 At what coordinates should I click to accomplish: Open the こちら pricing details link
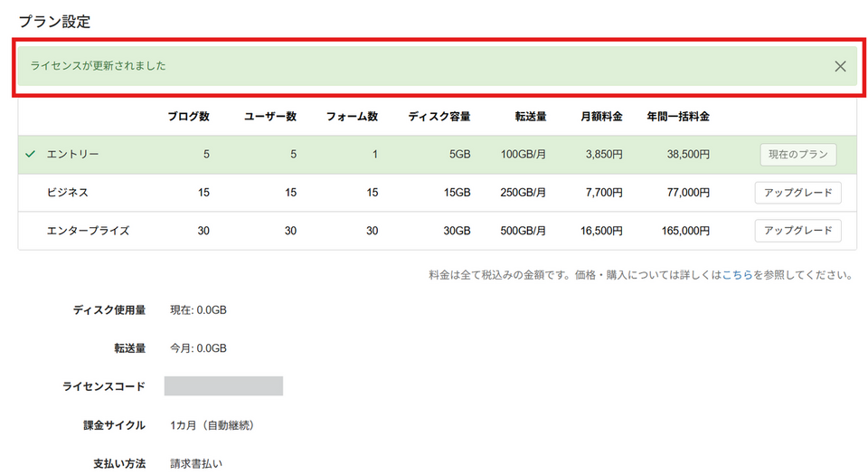click(x=737, y=275)
